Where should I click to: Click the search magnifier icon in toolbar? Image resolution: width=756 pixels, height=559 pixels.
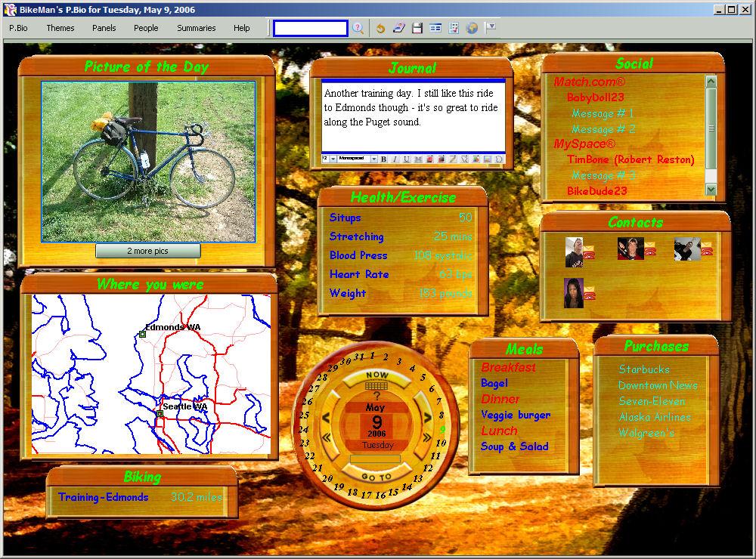(358, 28)
